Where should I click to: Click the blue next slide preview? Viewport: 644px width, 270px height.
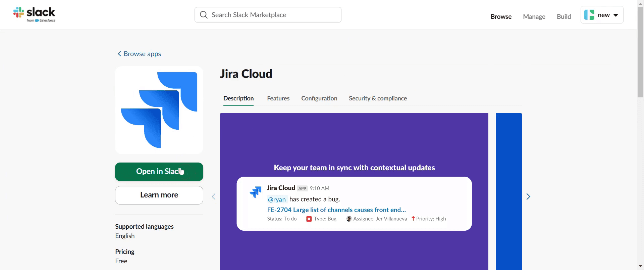click(x=508, y=191)
